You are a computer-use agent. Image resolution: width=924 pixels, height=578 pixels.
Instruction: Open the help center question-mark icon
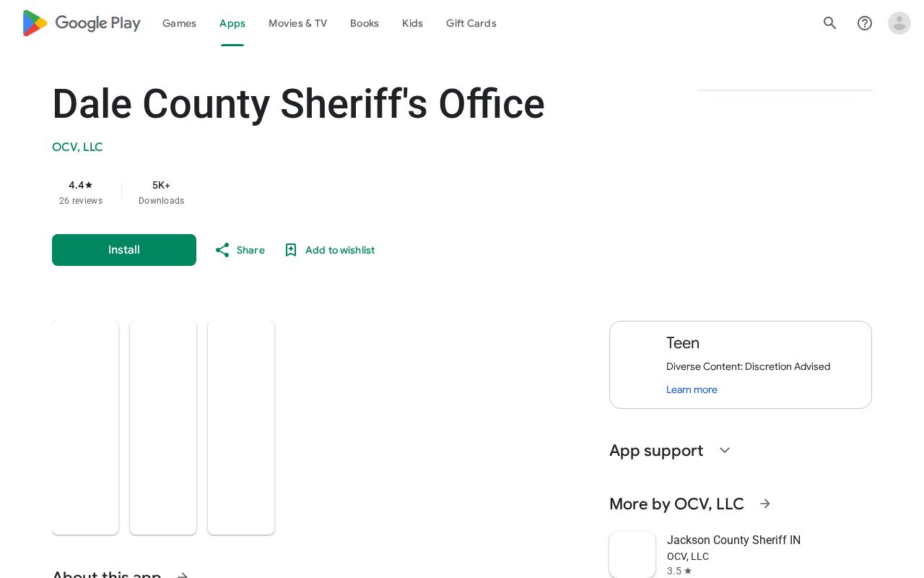(865, 23)
